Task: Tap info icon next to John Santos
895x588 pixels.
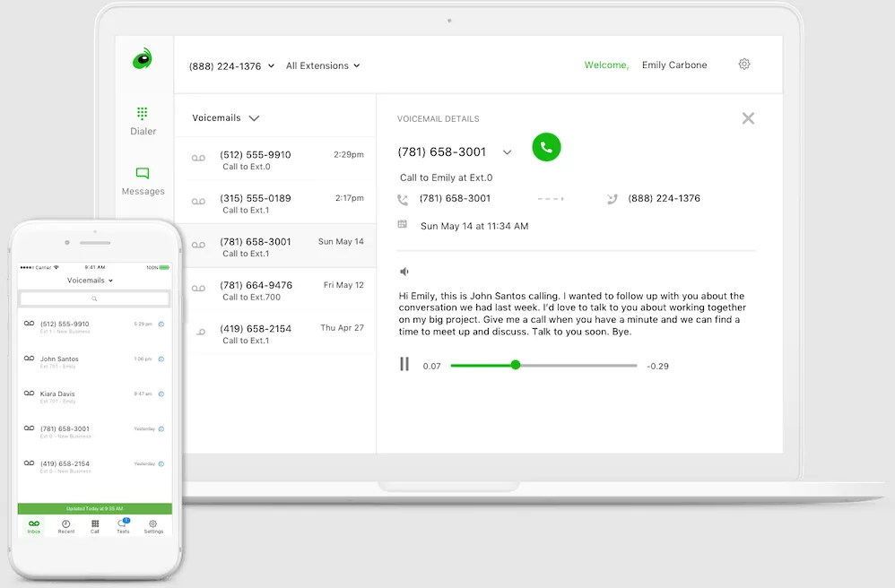Action: pyautogui.click(x=161, y=359)
